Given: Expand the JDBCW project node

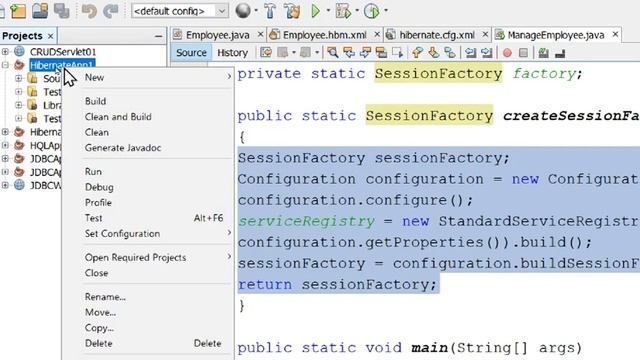Looking at the screenshot, I should point(5,185).
